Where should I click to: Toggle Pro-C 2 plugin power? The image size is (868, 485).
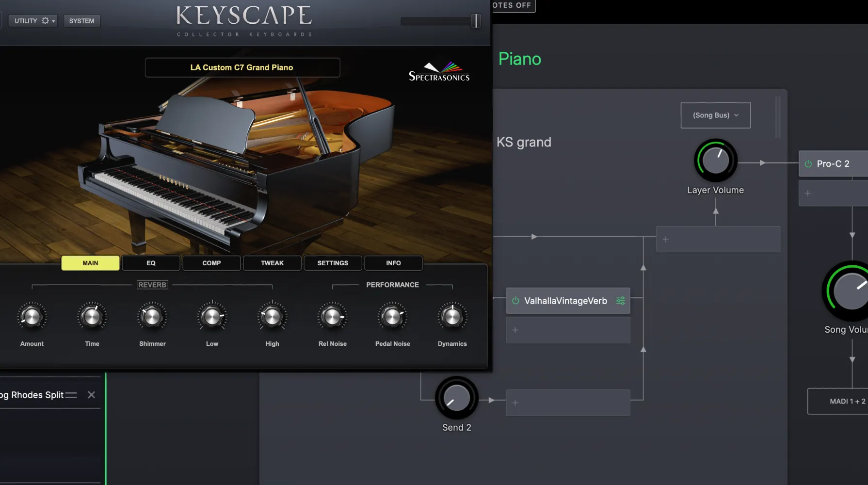(808, 164)
